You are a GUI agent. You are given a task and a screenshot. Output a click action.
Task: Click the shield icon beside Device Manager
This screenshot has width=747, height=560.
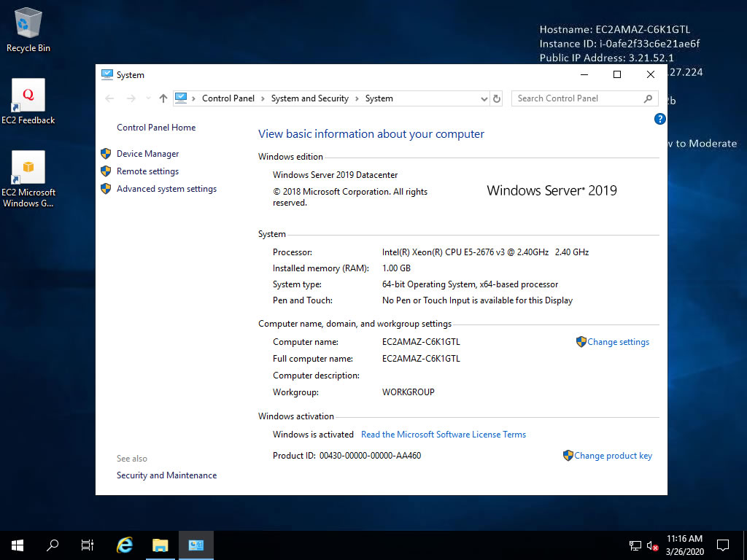pos(106,153)
